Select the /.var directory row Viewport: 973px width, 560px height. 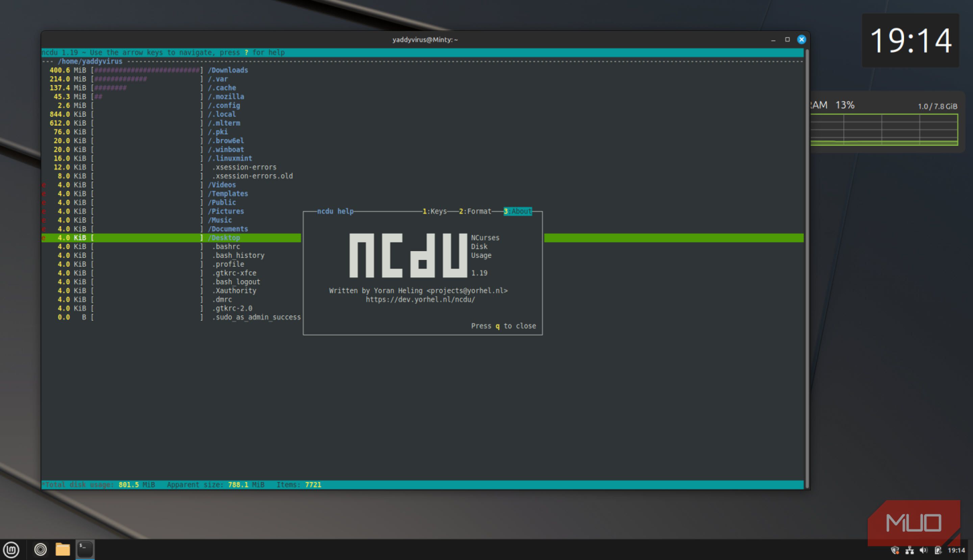(422, 79)
